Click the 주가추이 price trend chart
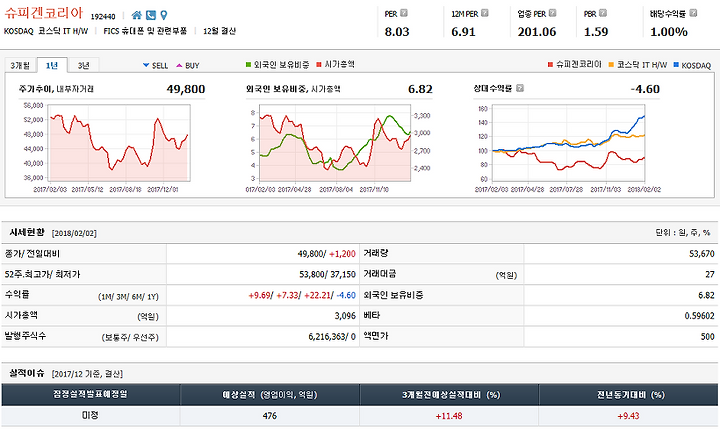Image resolution: width=720 pixels, height=430 pixels. coord(119,142)
